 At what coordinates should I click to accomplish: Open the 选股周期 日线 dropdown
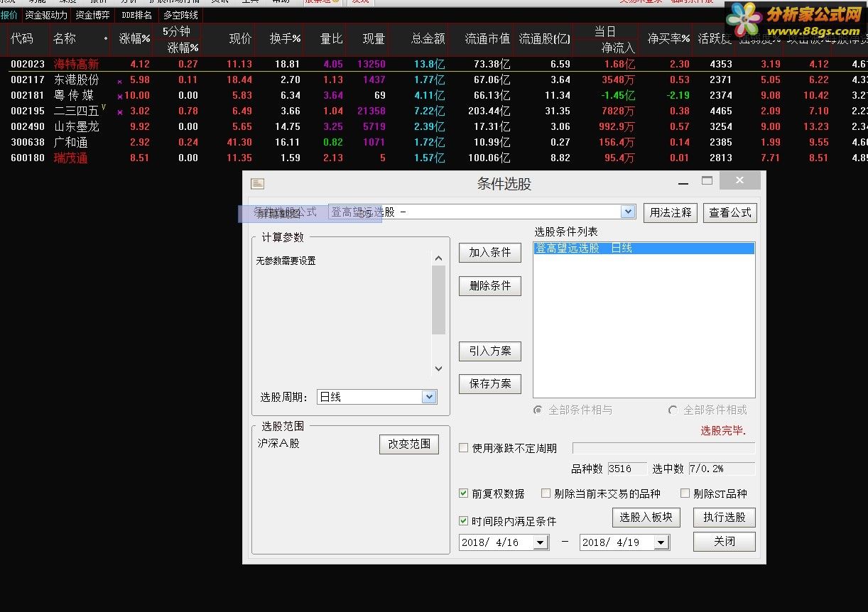point(429,397)
